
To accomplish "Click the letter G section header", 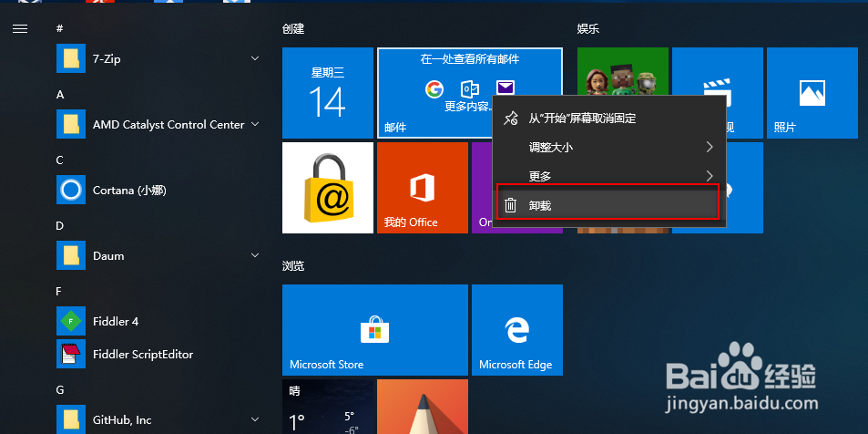I will [x=60, y=389].
